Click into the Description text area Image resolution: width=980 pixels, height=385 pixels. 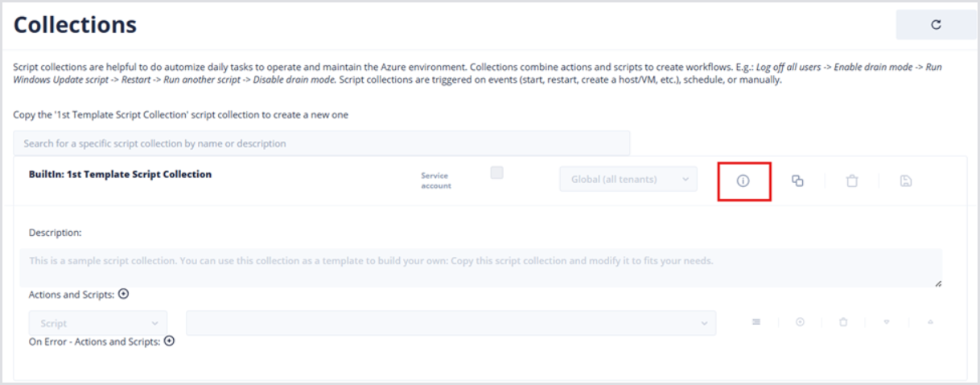[480, 267]
